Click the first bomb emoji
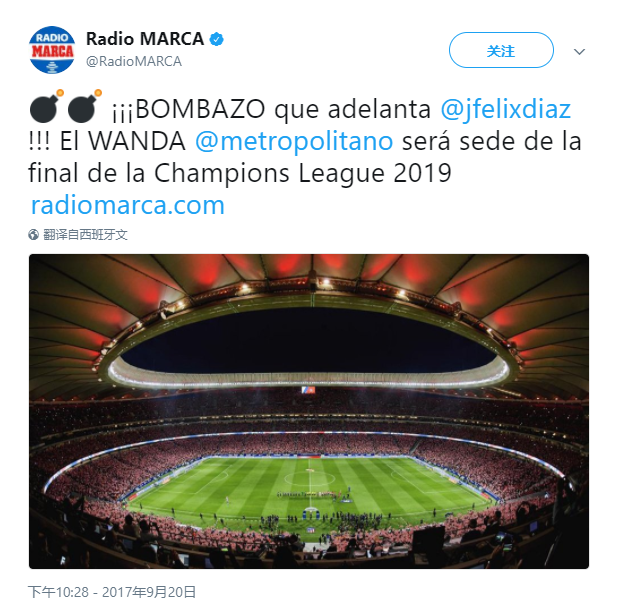Image resolution: width=622 pixels, height=612 pixels. tap(47, 106)
